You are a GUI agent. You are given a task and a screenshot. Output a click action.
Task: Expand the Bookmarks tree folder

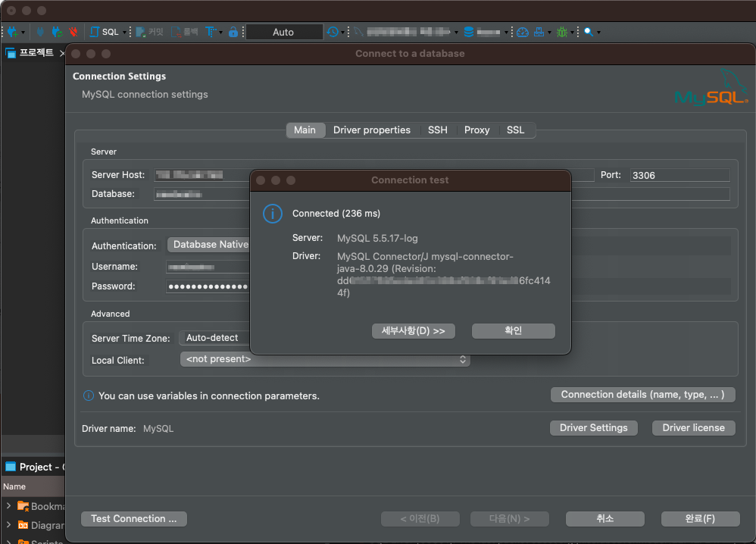[8, 506]
